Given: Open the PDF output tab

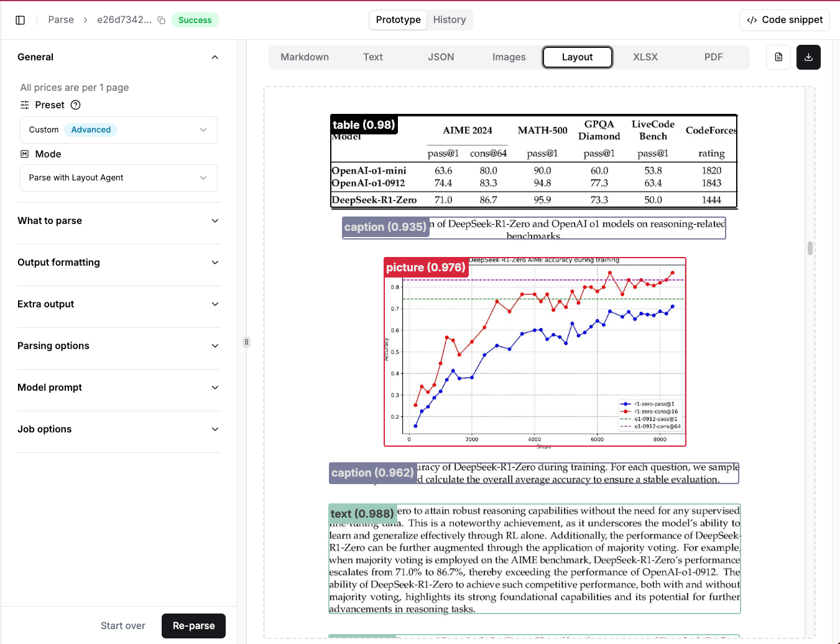Looking at the screenshot, I should [x=714, y=57].
